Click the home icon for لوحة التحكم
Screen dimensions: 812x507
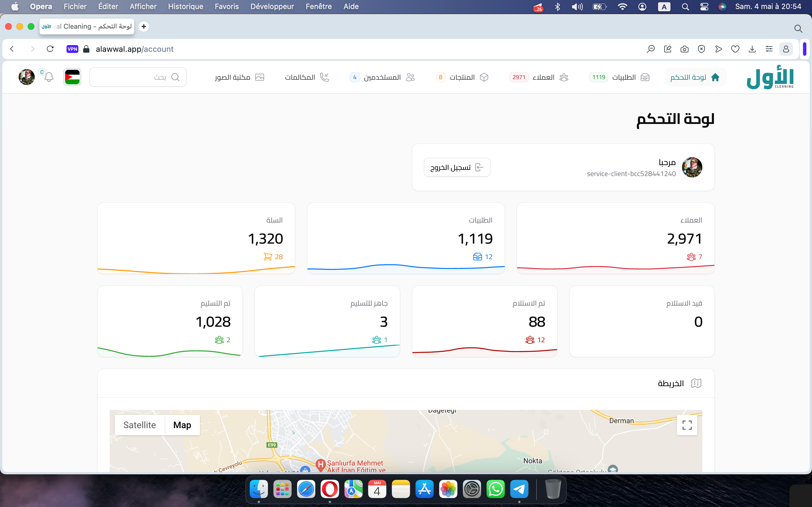[x=715, y=77]
